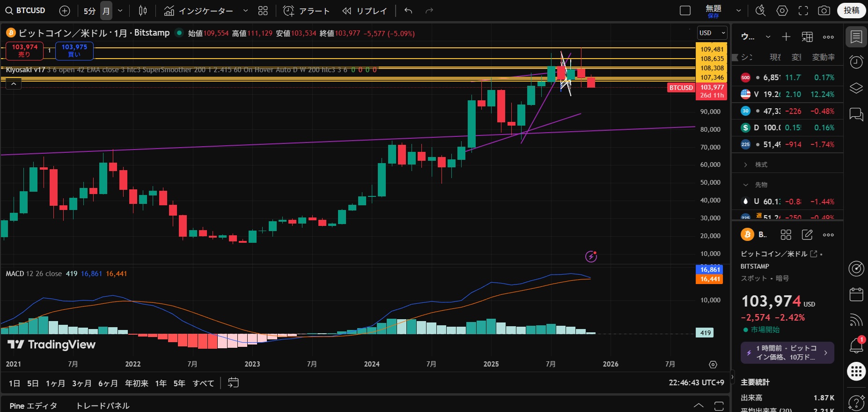Open the alerts clock icon in right sidebar
This screenshot has width=868, height=412.
[856, 62]
